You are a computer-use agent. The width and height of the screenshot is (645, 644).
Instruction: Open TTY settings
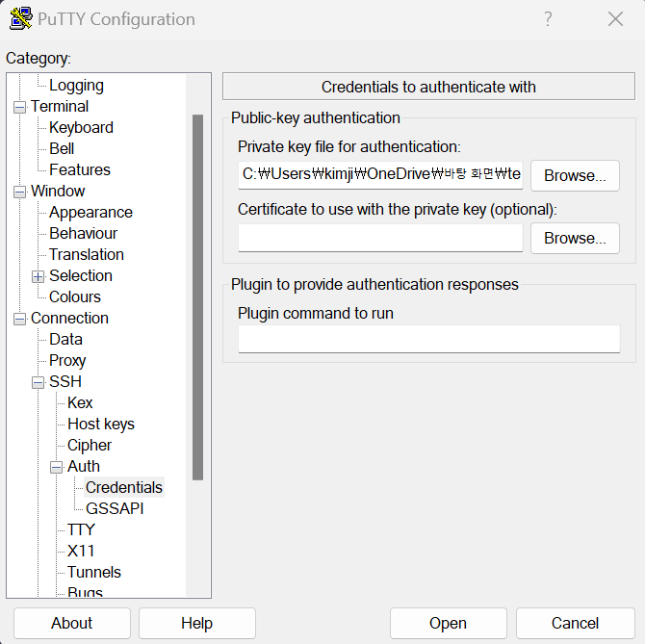pyautogui.click(x=81, y=530)
